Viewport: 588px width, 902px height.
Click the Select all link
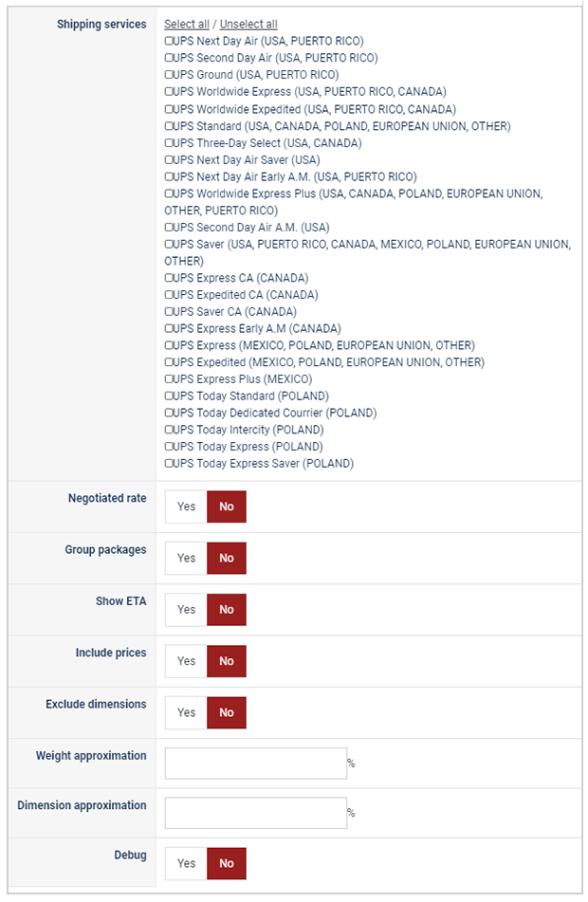186,24
